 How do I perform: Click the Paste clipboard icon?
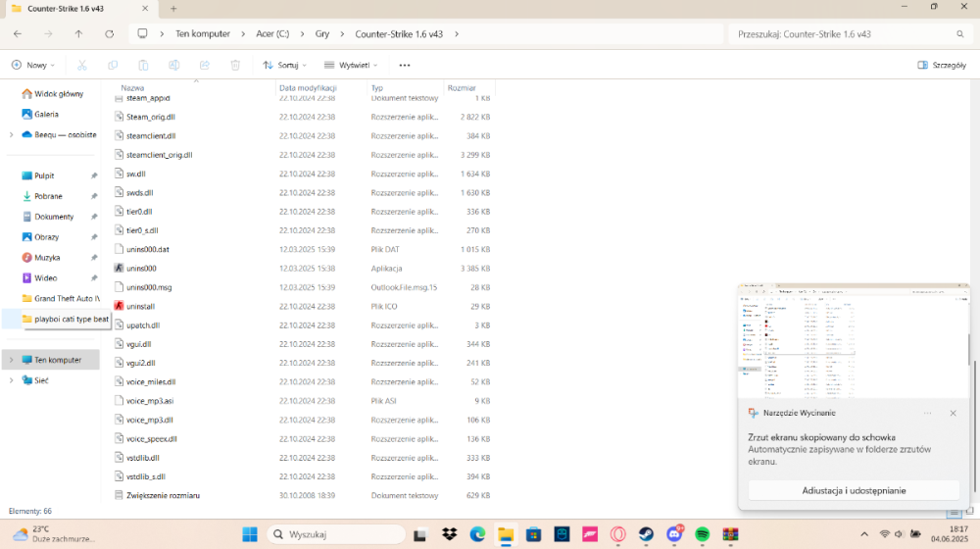(x=143, y=65)
